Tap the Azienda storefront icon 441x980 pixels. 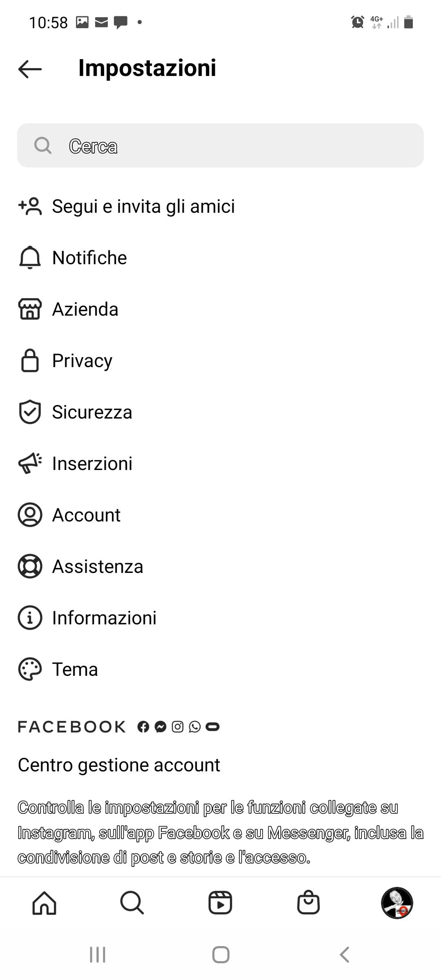point(30,309)
